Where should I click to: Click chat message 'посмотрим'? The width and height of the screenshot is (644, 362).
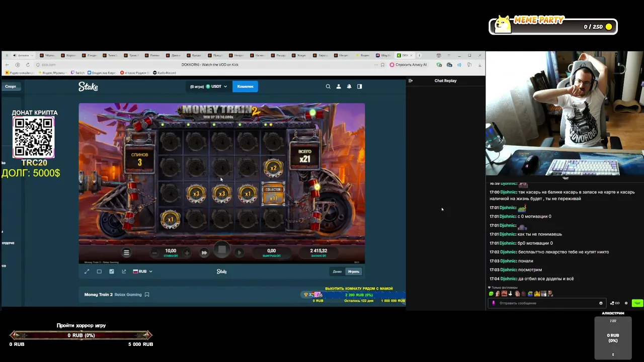529,270
